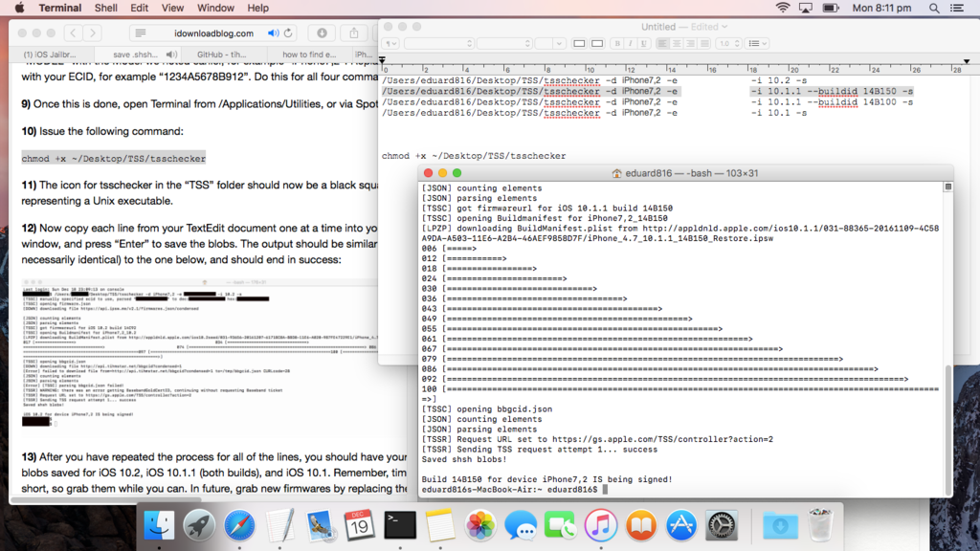Go forward in the Safari window

coord(93,33)
